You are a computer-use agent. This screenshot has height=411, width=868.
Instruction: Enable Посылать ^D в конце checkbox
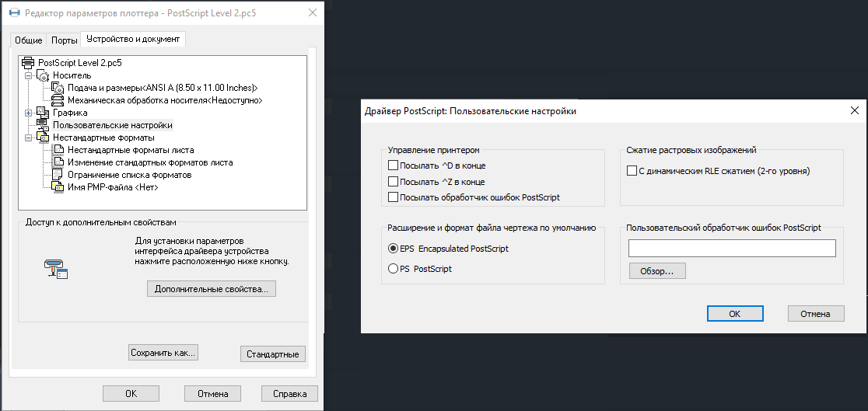coord(393,165)
